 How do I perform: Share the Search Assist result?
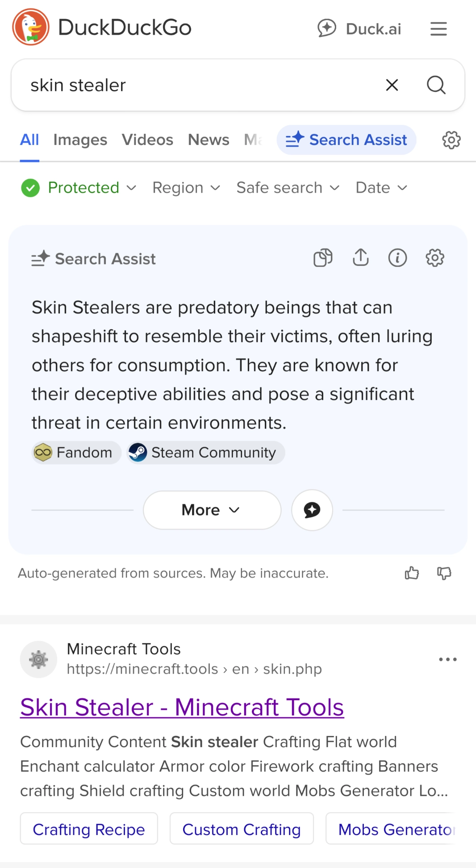click(x=360, y=257)
